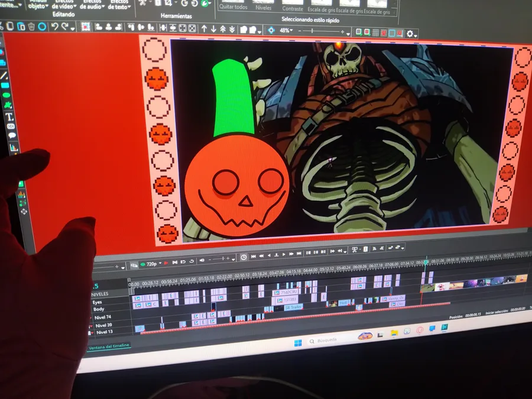Select the Body layer row
Screen dimensions: 532x399
coord(111,309)
